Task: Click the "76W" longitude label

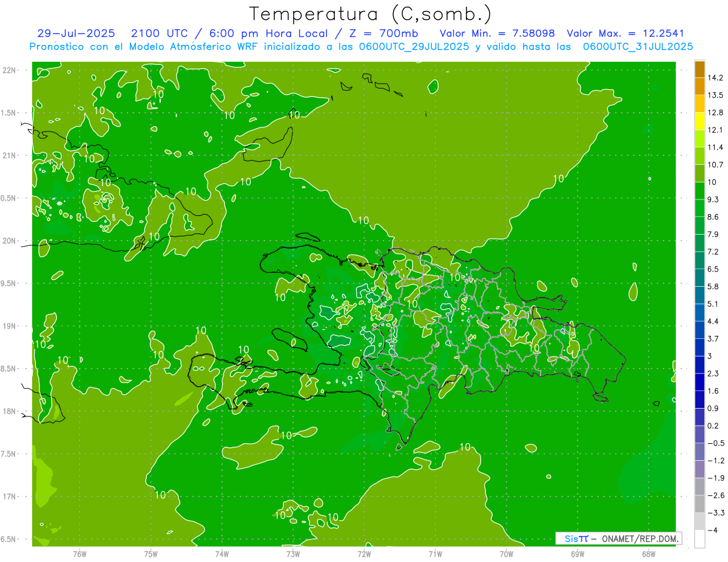Action: pyautogui.click(x=79, y=554)
